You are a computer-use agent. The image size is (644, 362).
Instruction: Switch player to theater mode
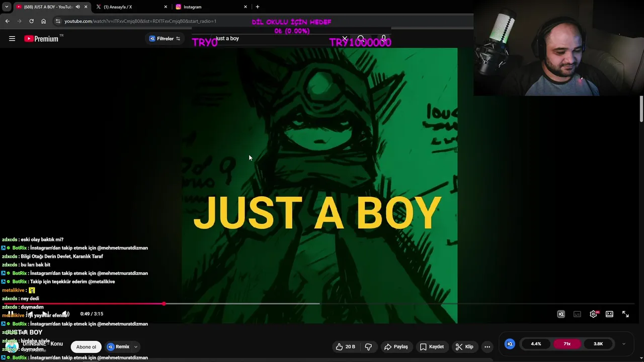pos(609,314)
